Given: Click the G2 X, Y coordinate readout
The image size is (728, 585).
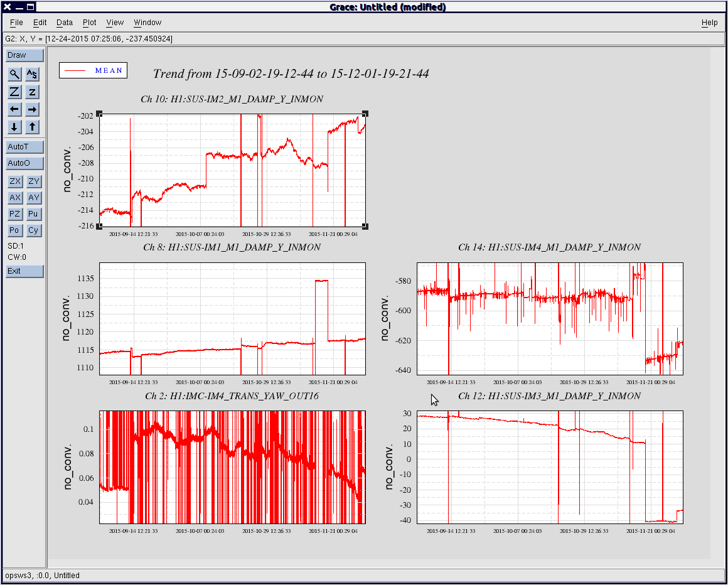Looking at the screenshot, I should [88, 39].
